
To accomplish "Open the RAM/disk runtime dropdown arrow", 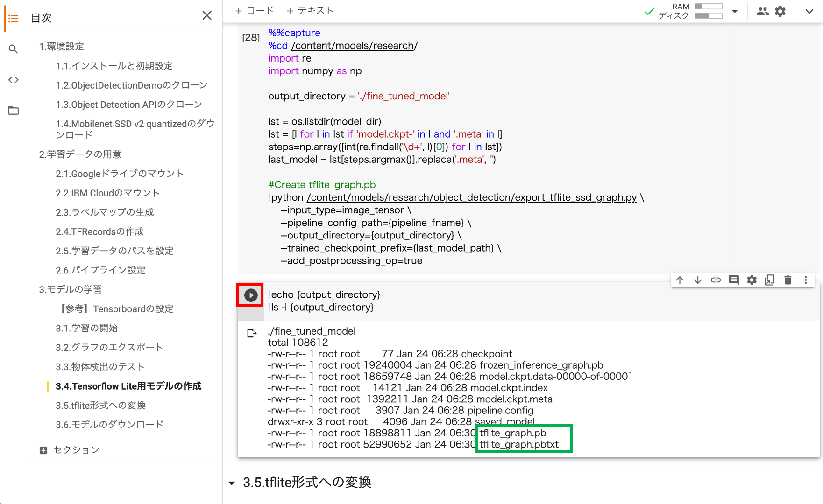I will (735, 12).
